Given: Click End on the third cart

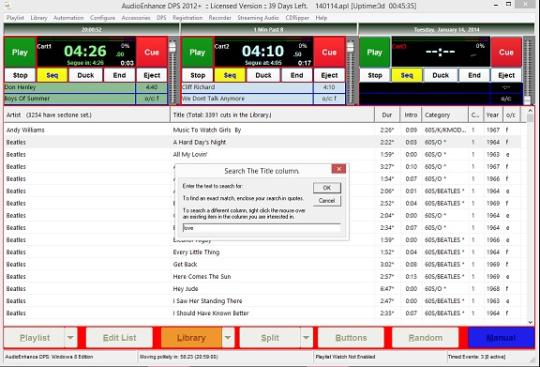Looking at the screenshot, I should point(474,75).
